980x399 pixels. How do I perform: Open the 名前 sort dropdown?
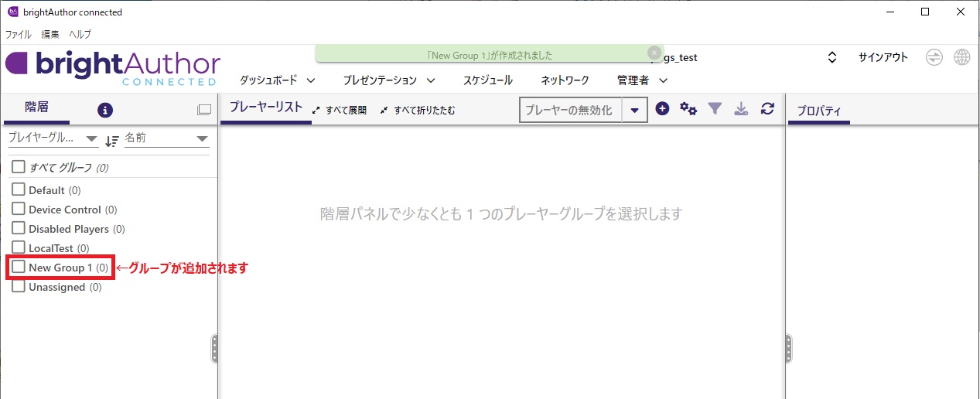(x=166, y=138)
